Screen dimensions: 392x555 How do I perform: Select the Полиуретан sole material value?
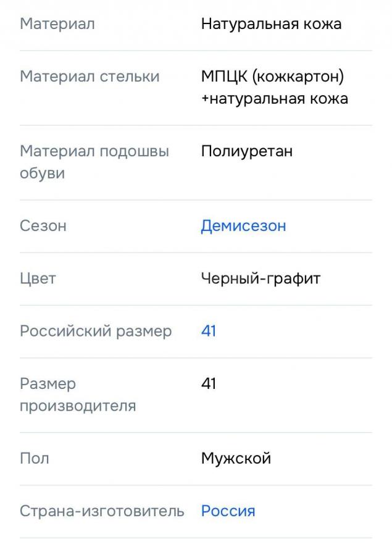(x=246, y=151)
